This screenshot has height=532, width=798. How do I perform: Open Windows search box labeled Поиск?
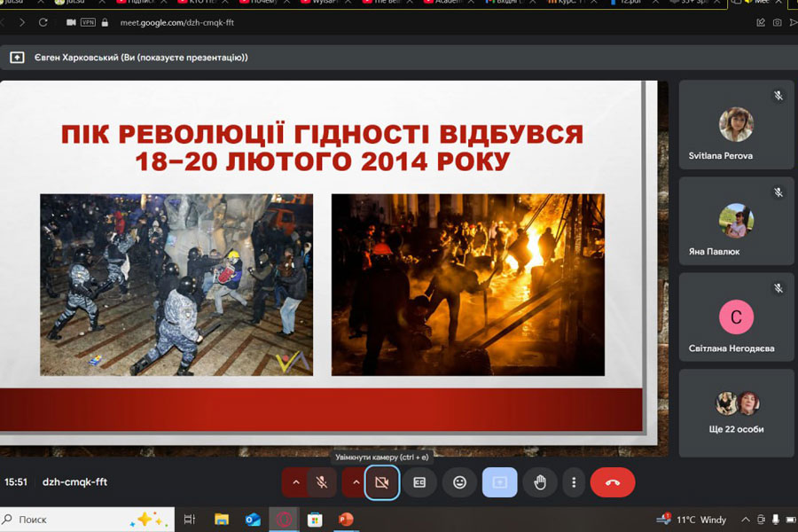click(x=87, y=520)
